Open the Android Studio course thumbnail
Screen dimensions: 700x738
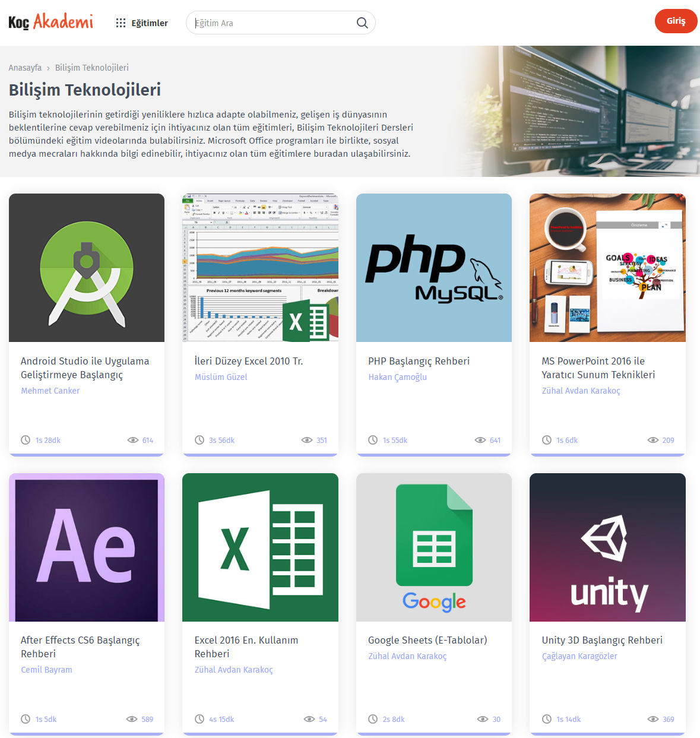coord(87,268)
